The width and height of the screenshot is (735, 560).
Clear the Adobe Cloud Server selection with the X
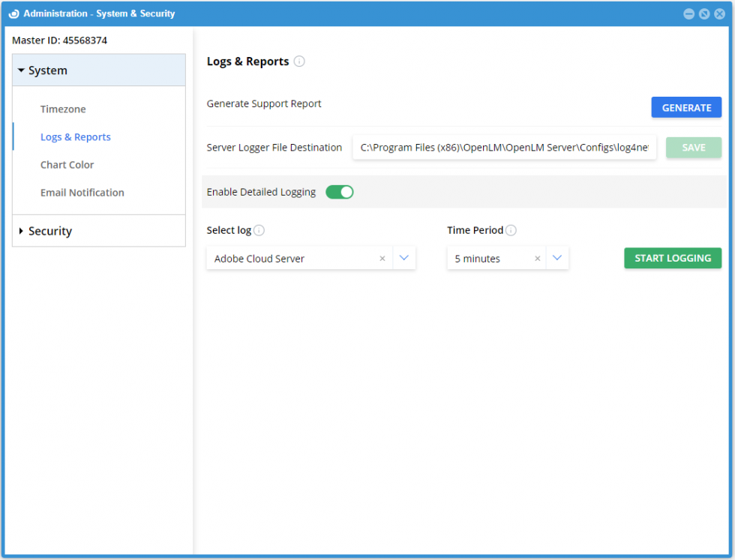click(x=382, y=258)
